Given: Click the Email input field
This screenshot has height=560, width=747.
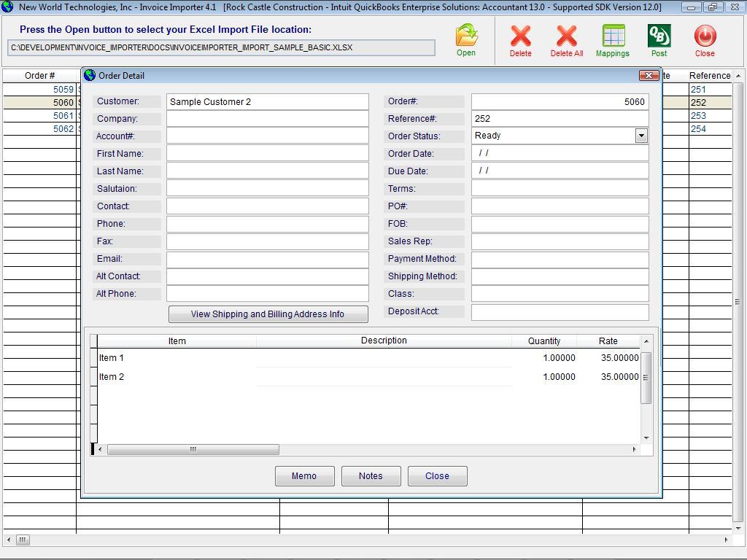Looking at the screenshot, I should pyautogui.click(x=267, y=259).
